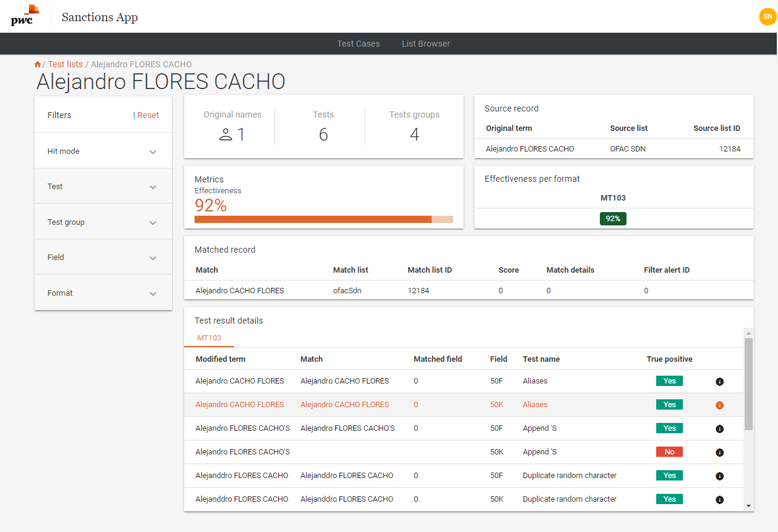Go to List Browser

coord(425,44)
